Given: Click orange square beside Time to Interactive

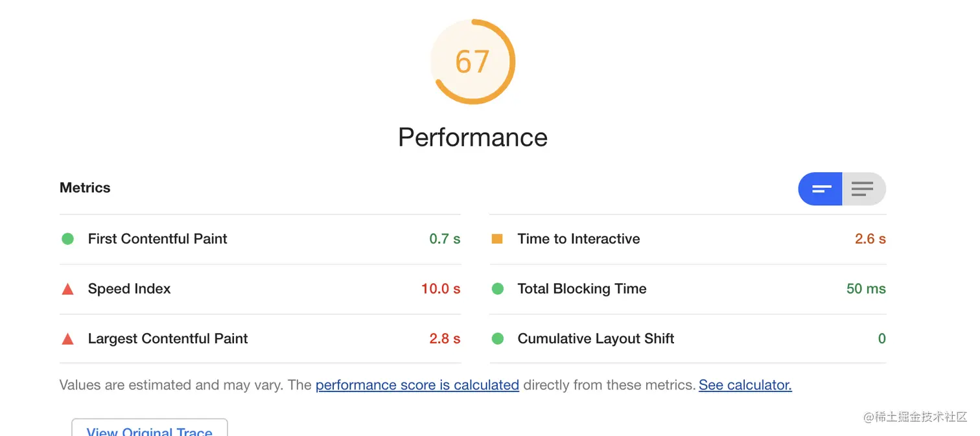Looking at the screenshot, I should (x=497, y=239).
